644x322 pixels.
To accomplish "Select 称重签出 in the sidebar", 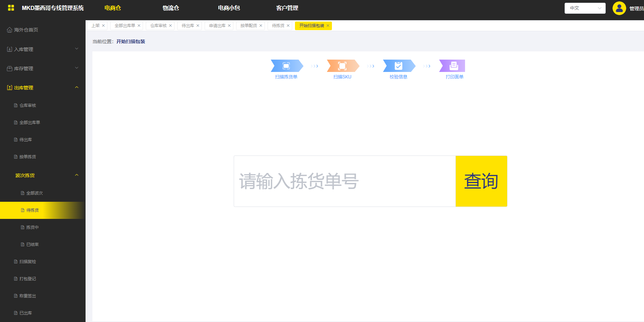I will pyautogui.click(x=28, y=296).
